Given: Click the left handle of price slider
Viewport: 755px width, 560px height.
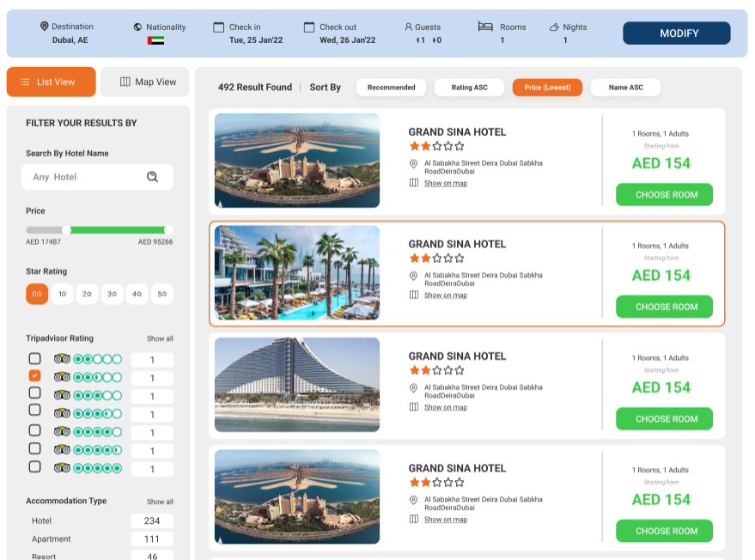Looking at the screenshot, I should point(67,229).
